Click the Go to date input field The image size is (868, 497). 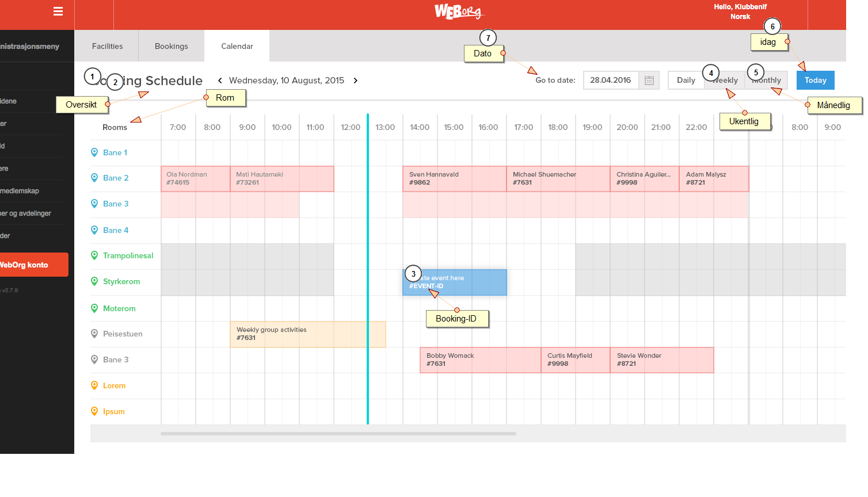tap(611, 81)
